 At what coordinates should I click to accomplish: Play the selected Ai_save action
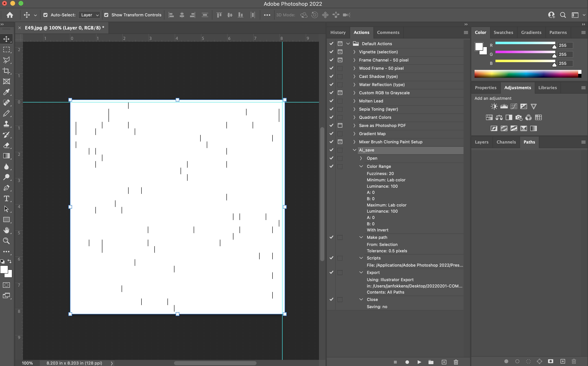(x=419, y=362)
